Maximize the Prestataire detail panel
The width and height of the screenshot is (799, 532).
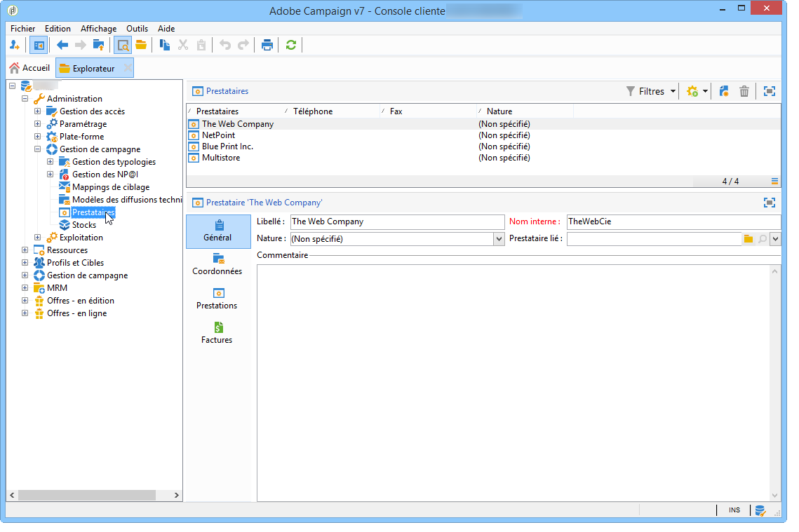[770, 203]
